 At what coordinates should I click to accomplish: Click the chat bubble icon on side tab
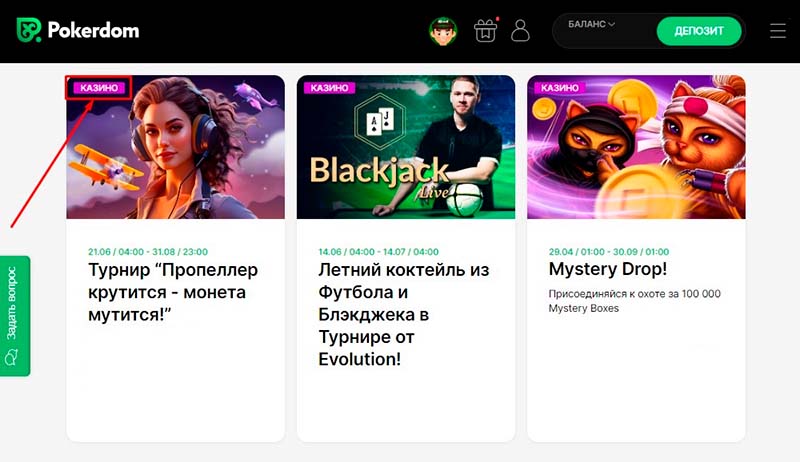click(x=11, y=357)
